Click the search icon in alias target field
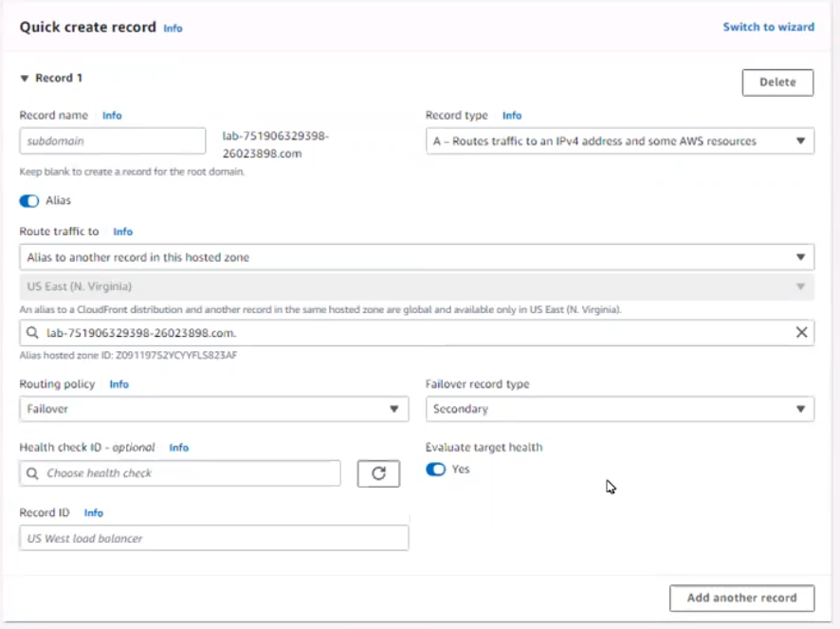 32,333
